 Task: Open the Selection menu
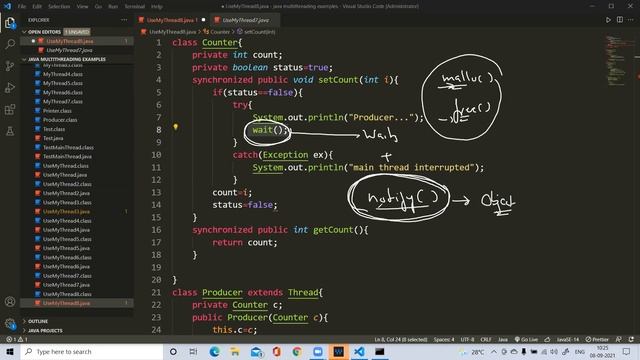point(59,7)
